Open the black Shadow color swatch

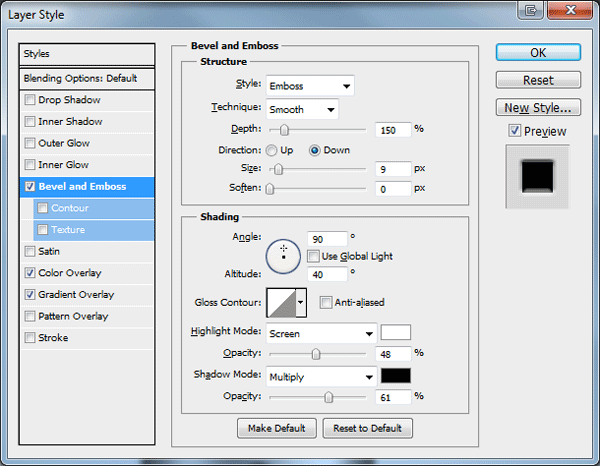coord(396,376)
